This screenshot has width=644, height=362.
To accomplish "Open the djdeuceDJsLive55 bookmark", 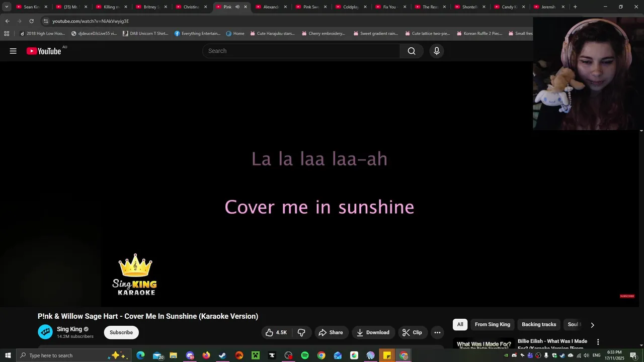I will point(94,34).
